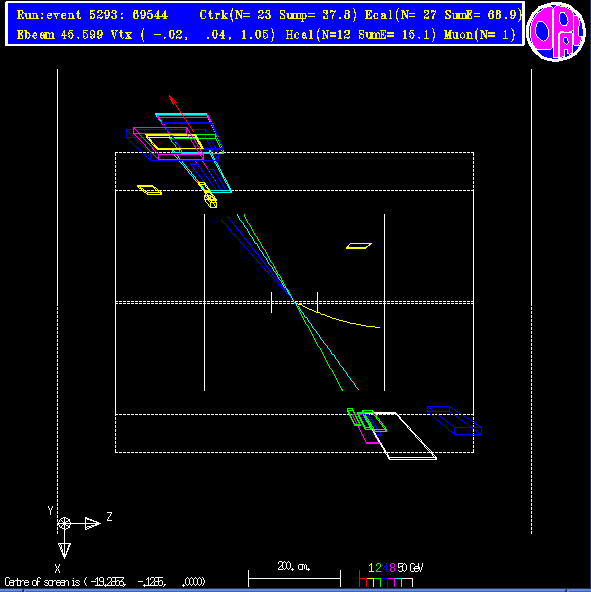
Task: Click the Centre of screen coordinates text
Action: pyautogui.click(x=105, y=581)
